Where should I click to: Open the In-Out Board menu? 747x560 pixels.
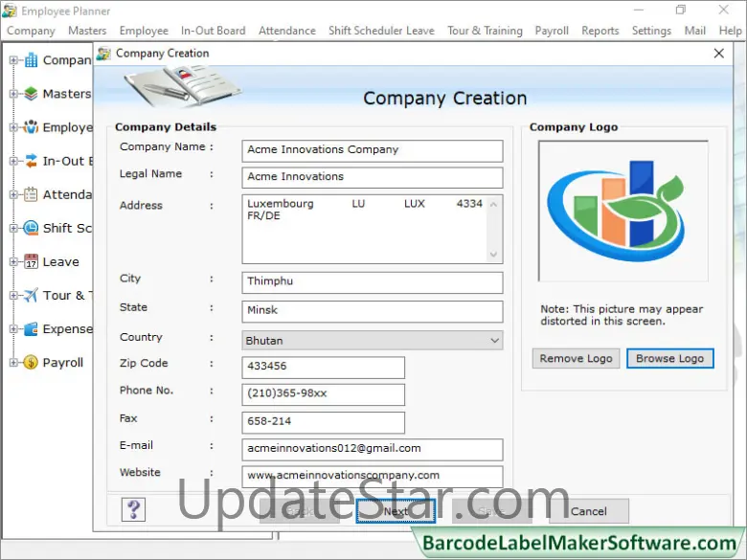[213, 31]
